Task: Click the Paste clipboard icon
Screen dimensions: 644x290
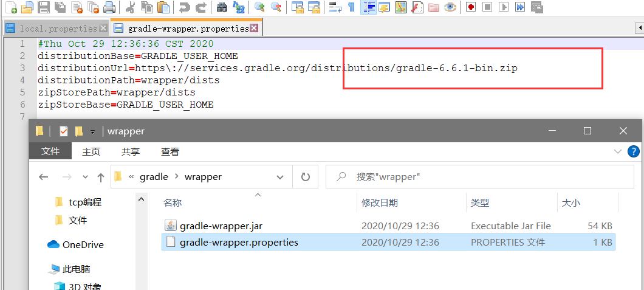Action: (x=163, y=7)
